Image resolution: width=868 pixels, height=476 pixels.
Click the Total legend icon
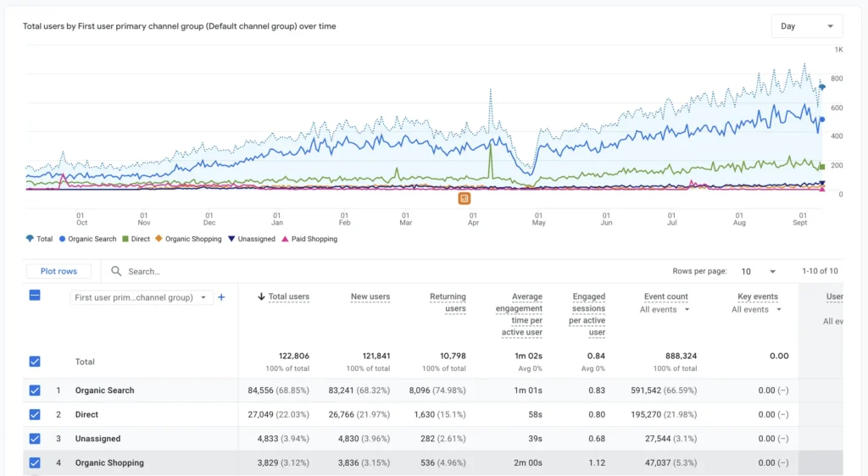pos(31,239)
